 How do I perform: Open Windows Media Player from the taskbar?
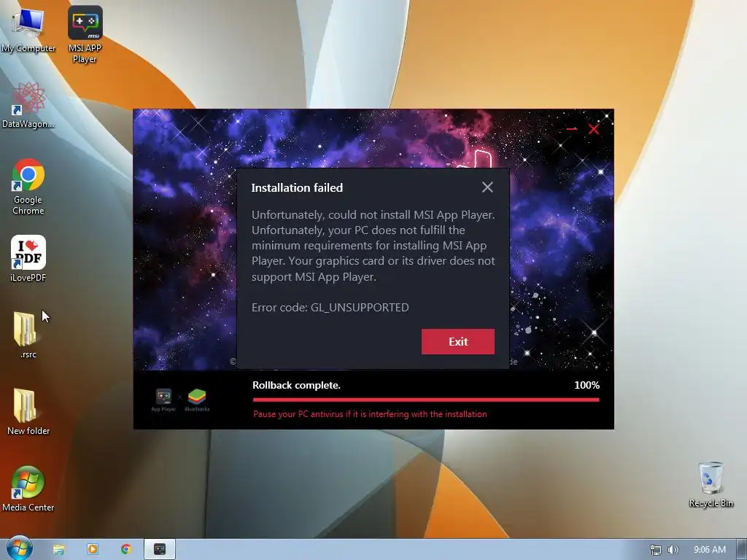[93, 550]
